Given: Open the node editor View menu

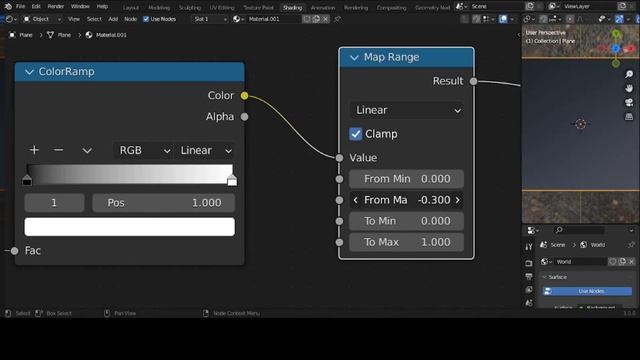Looking at the screenshot, I should 73,19.
